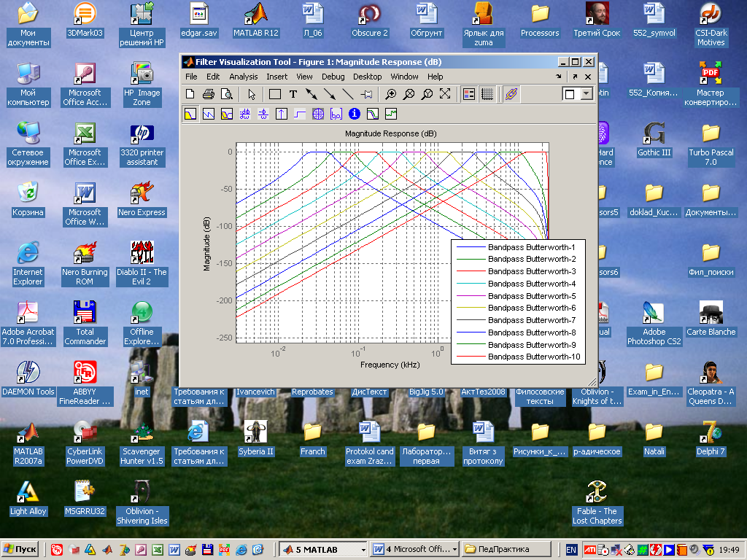The image size is (747, 560).
Task: Open the Desktop menu
Action: 368,77
